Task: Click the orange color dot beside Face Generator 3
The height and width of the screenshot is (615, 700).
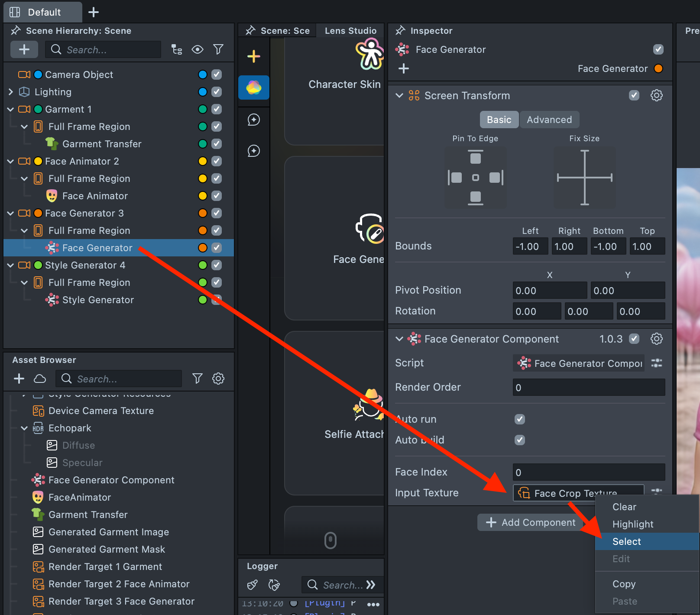Action: pos(202,213)
